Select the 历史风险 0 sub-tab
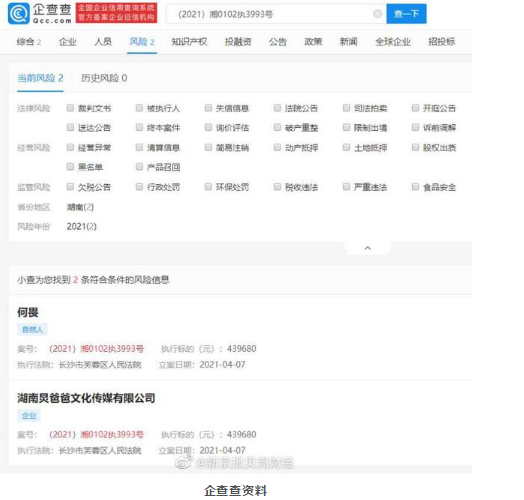Viewport: 524px width, 500px height. pyautogui.click(x=104, y=78)
